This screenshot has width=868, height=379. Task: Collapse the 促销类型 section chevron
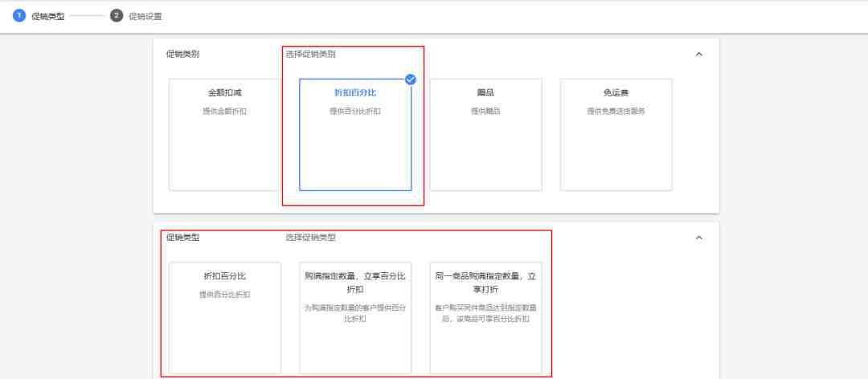coord(698,238)
